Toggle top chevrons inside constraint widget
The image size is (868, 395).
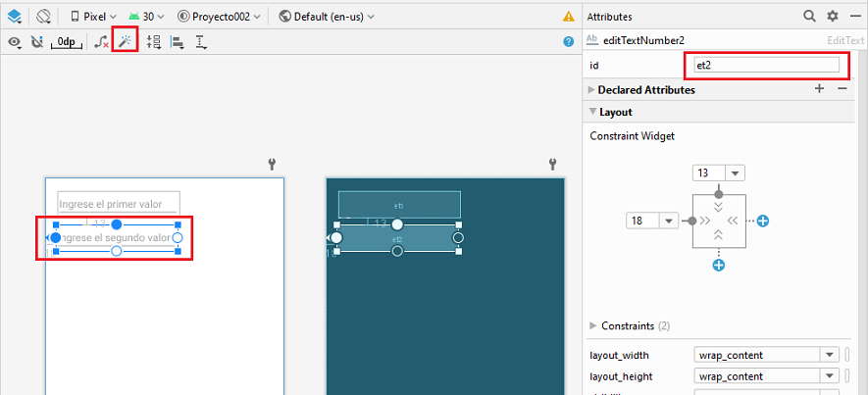[719, 207]
